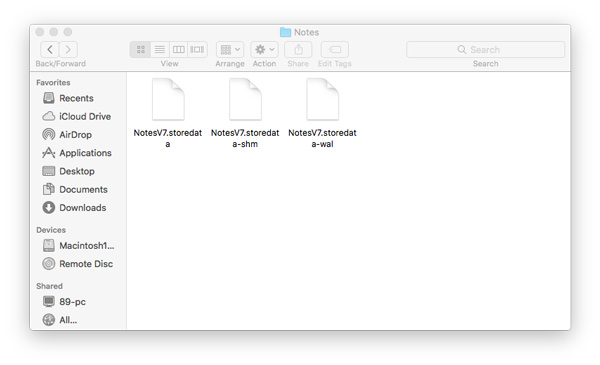Go forward with the Forward arrow
The image size is (600, 365).
pos(68,49)
